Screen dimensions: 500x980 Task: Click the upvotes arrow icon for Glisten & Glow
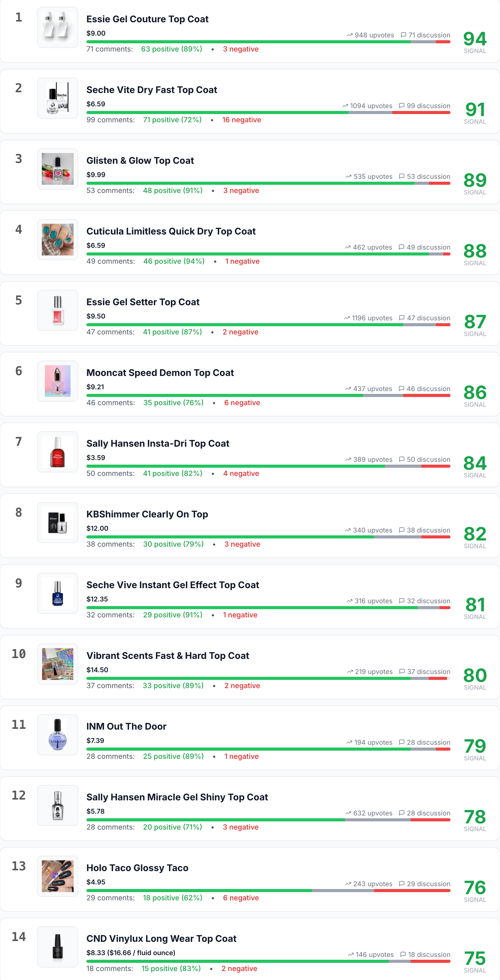click(x=348, y=177)
